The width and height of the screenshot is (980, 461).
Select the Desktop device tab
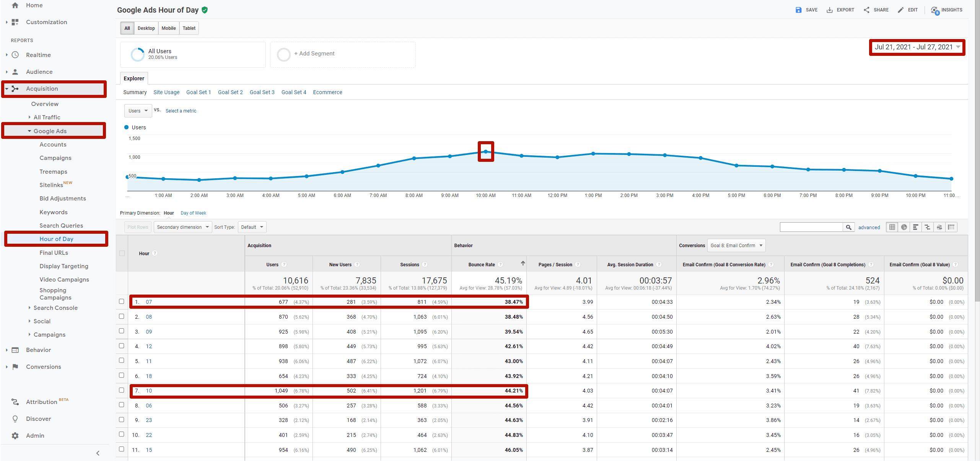[x=146, y=28]
